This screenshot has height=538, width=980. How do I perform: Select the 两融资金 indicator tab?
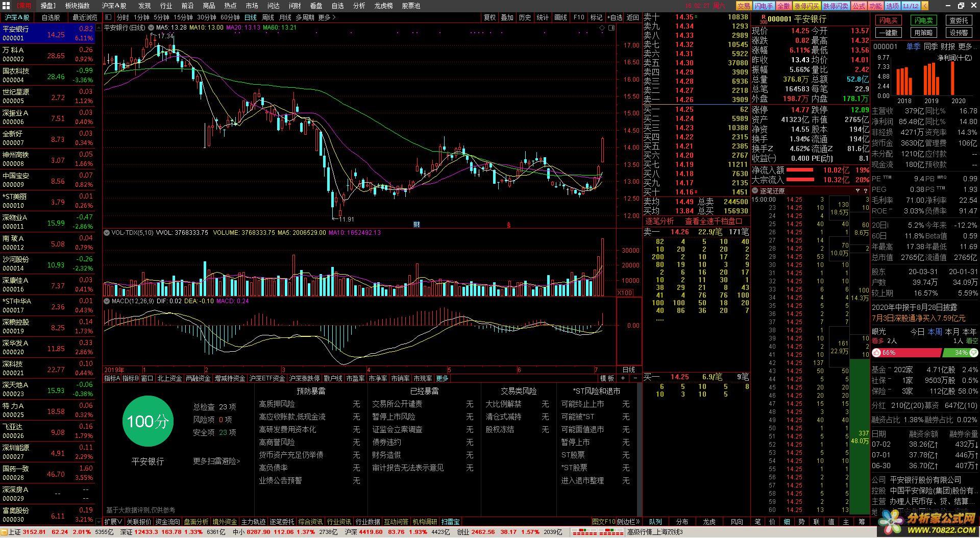pos(198,378)
